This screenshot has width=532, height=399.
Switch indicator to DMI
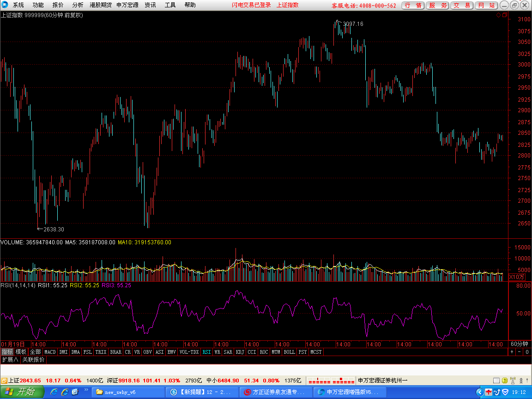tap(63, 352)
